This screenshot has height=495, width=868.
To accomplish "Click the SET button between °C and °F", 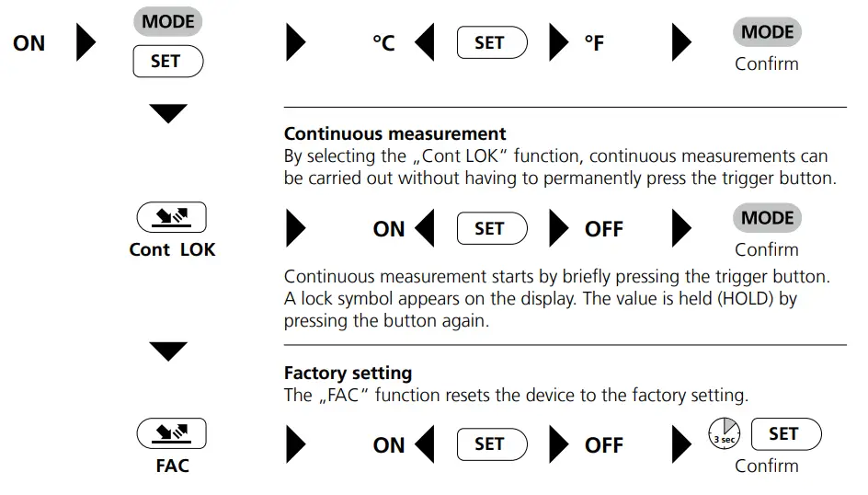I will tap(492, 43).
